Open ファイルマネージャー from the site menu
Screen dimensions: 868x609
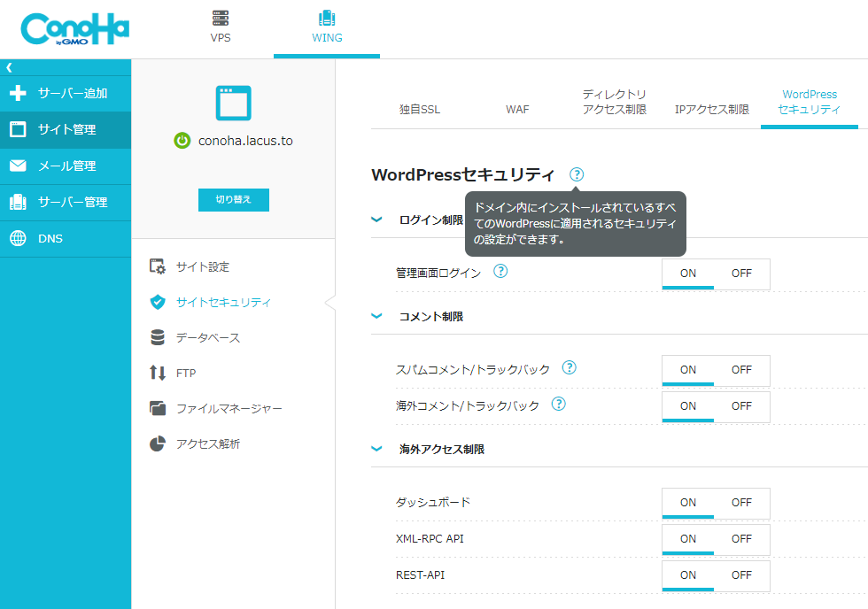click(x=229, y=409)
